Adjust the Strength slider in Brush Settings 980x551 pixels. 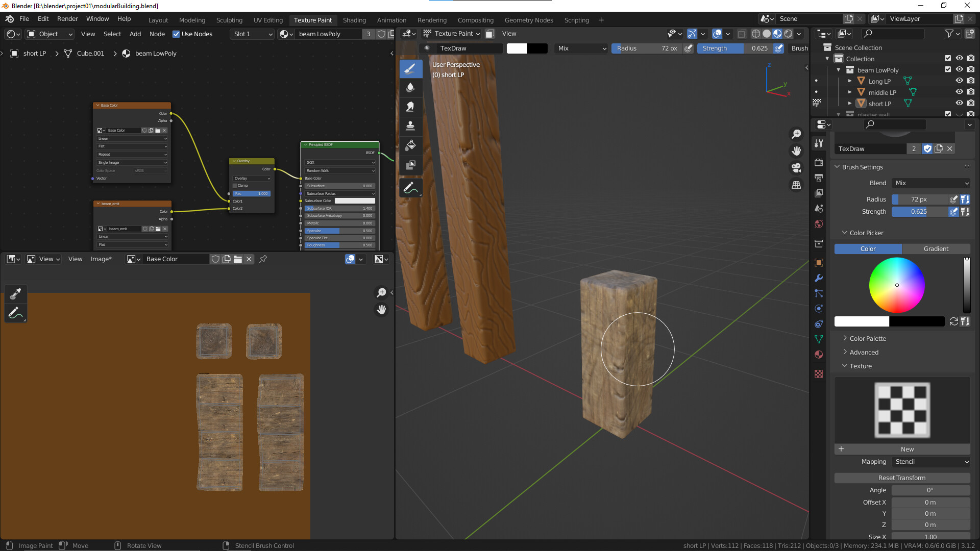point(919,212)
